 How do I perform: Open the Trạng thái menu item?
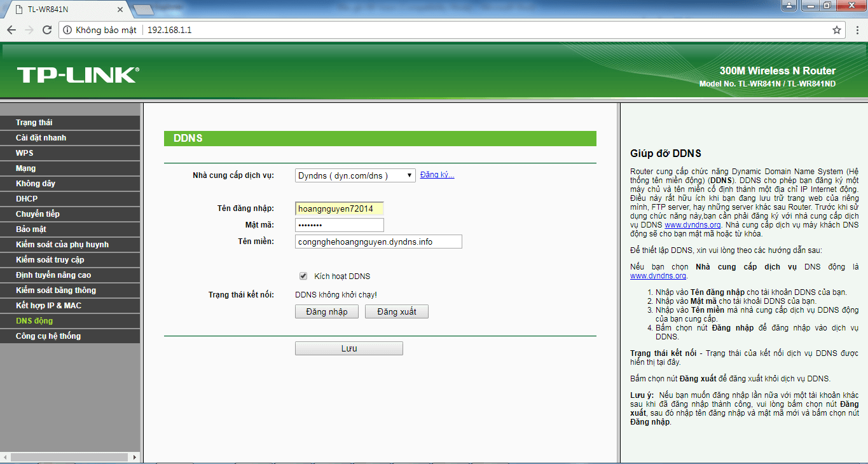click(x=34, y=123)
